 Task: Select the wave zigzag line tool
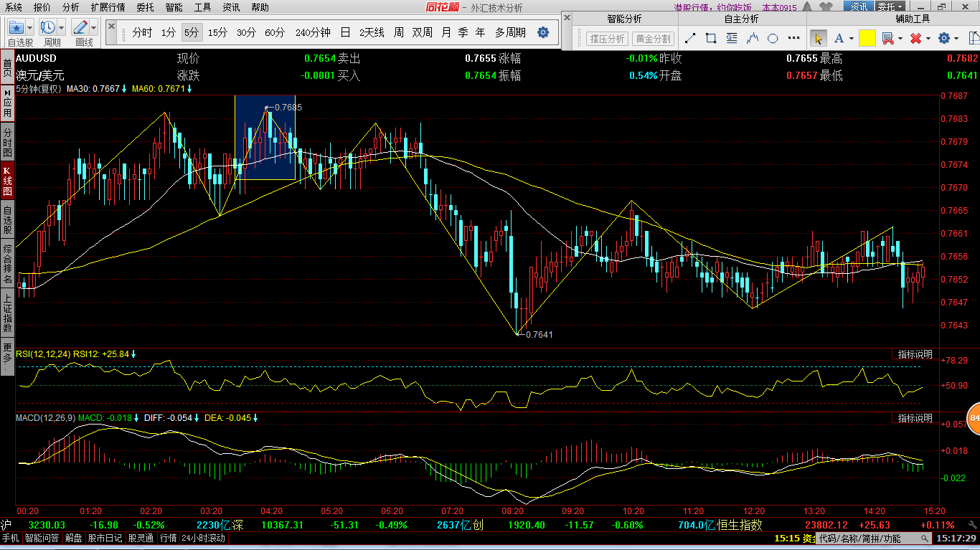click(753, 39)
